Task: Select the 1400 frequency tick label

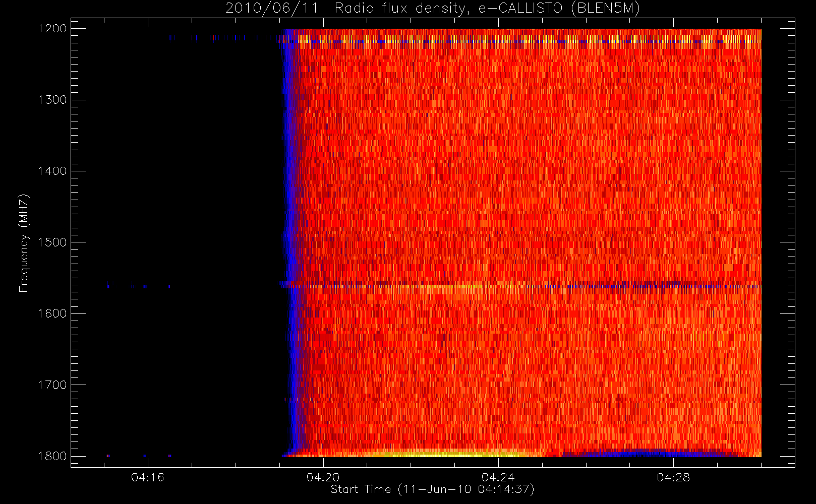Action: click(52, 171)
